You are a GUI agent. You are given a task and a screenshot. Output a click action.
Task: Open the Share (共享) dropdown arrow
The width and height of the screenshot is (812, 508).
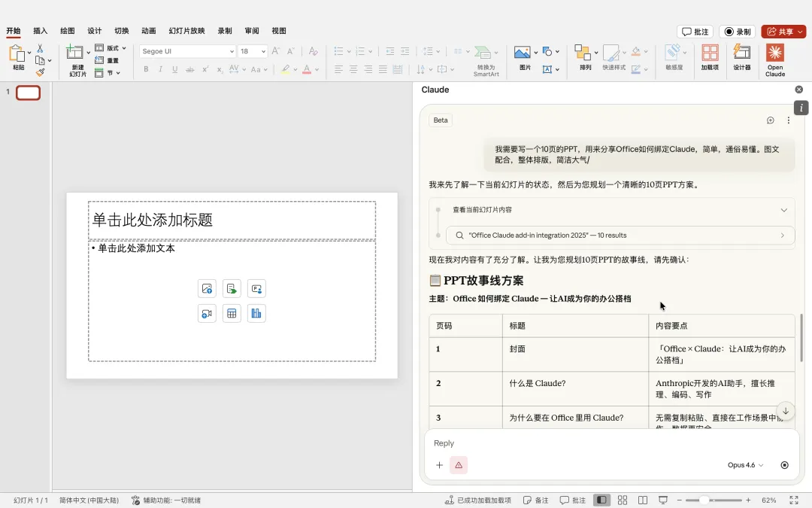pyautogui.click(x=800, y=32)
